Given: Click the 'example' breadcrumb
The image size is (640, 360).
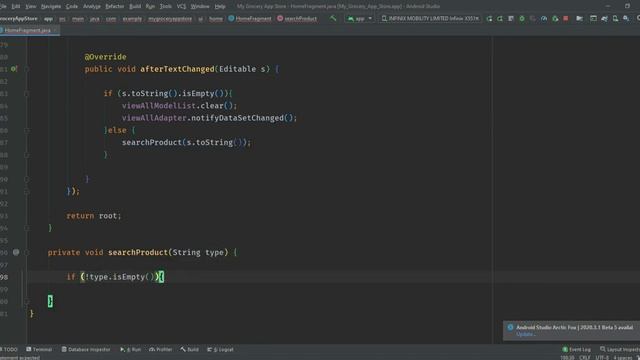Looking at the screenshot, I should pos(132,18).
